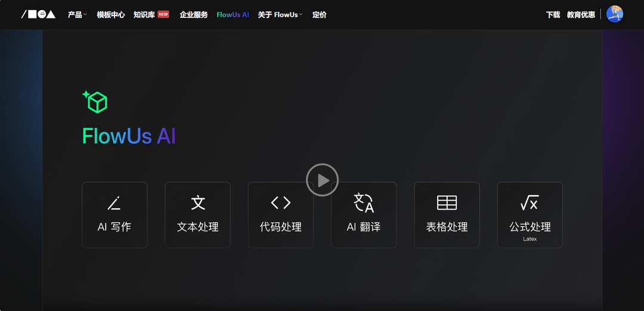
Task: Click the translate icon for AI 翻译
Action: click(x=364, y=202)
